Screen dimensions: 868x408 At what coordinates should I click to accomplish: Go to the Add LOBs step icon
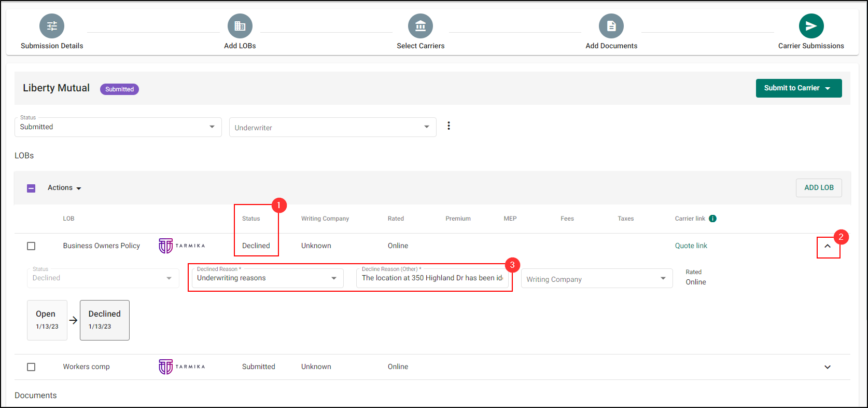click(240, 26)
